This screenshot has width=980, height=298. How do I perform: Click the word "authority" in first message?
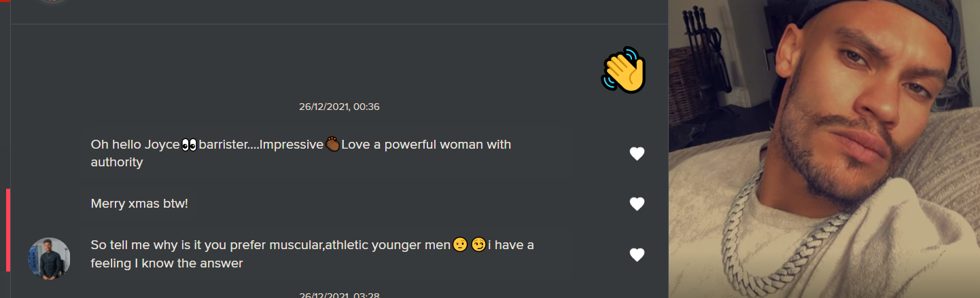tap(117, 162)
